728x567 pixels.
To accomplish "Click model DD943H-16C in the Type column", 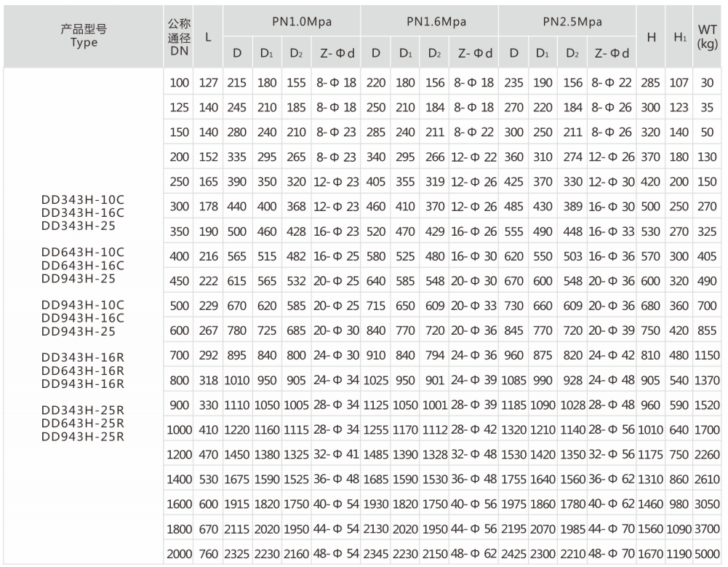I will (84, 317).
